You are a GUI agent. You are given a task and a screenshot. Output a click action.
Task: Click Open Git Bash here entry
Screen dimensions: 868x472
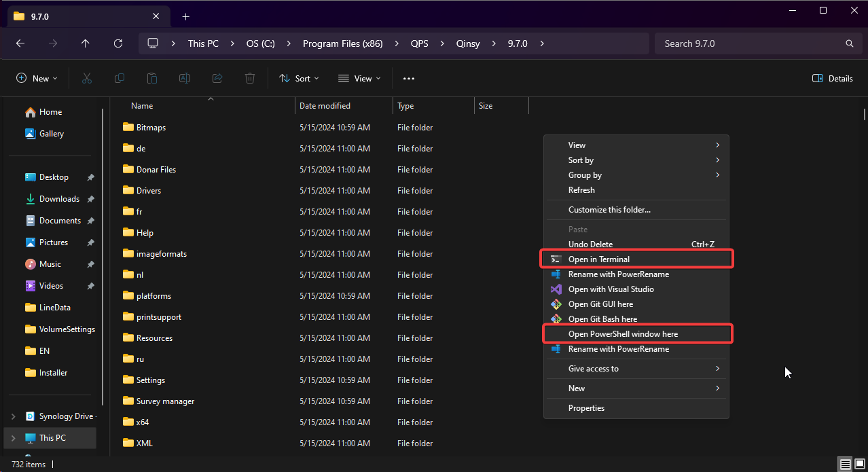click(602, 319)
